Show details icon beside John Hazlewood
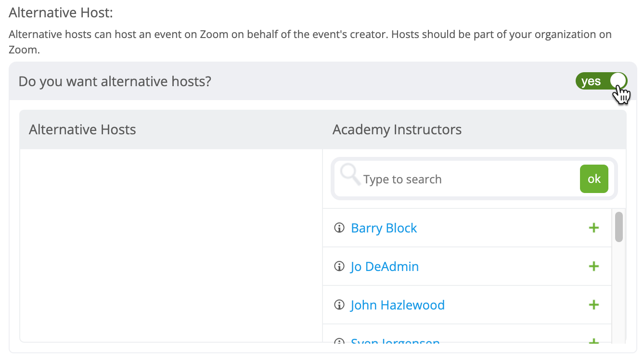This screenshot has height=361, width=644. 339,305
